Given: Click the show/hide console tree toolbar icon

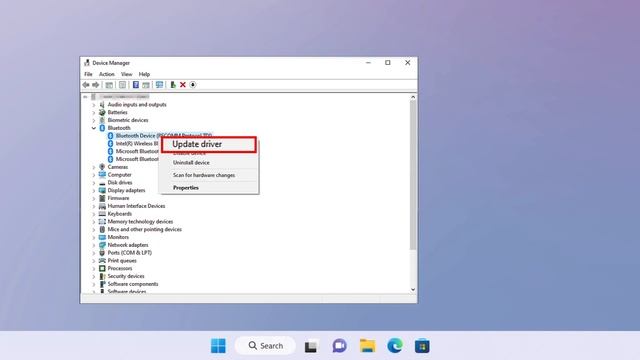Looking at the screenshot, I should [x=109, y=85].
